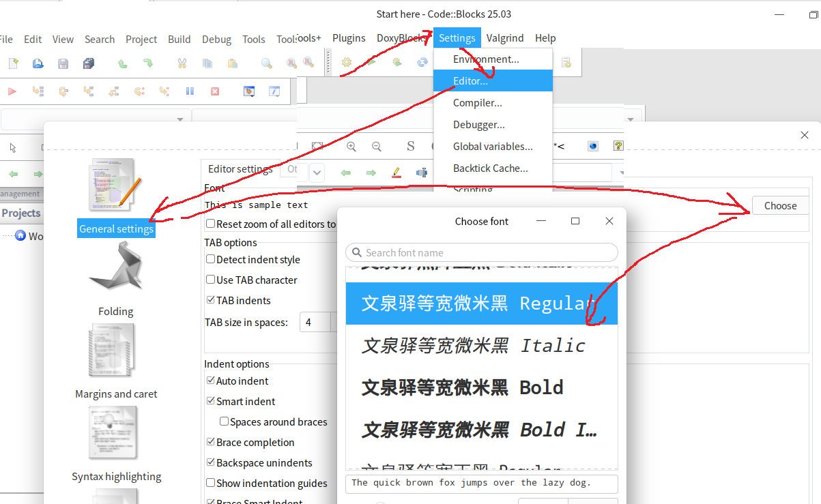The width and height of the screenshot is (821, 504).
Task: Enable Reset zoom of all editors checkbox
Action: (x=211, y=224)
